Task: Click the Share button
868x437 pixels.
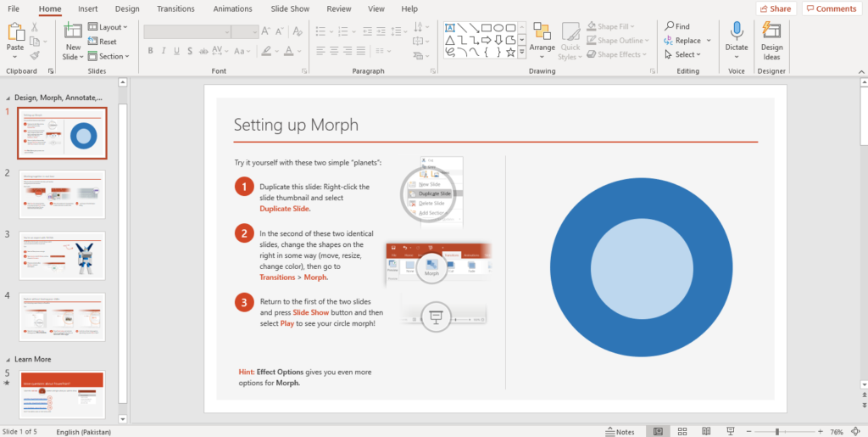Action: point(774,8)
